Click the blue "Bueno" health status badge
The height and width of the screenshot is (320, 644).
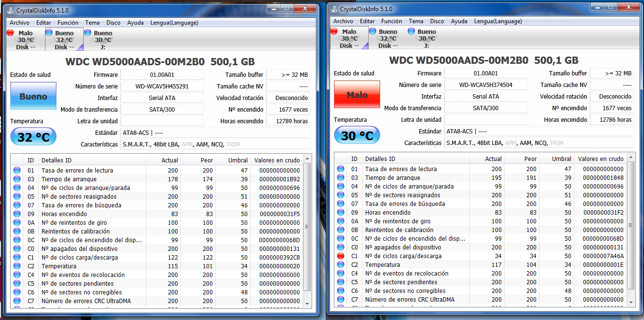[x=32, y=96]
